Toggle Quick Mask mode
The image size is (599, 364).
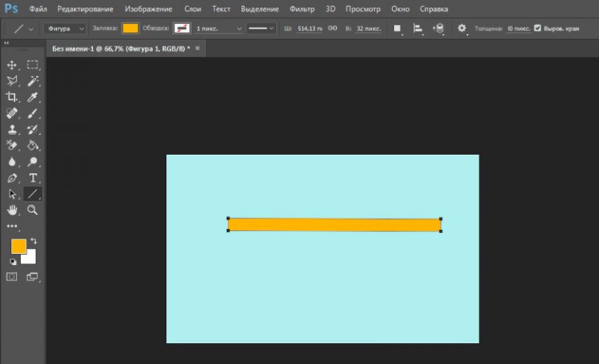pos(12,277)
